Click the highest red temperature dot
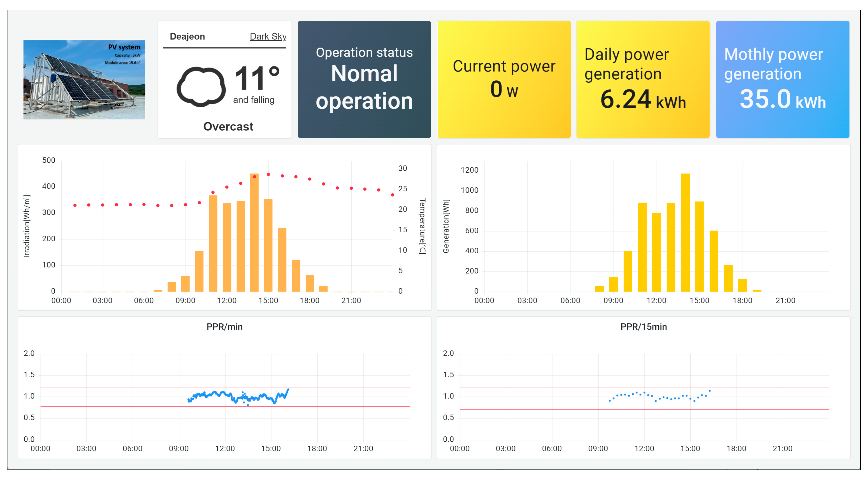The width and height of the screenshot is (868, 479). 268,174
